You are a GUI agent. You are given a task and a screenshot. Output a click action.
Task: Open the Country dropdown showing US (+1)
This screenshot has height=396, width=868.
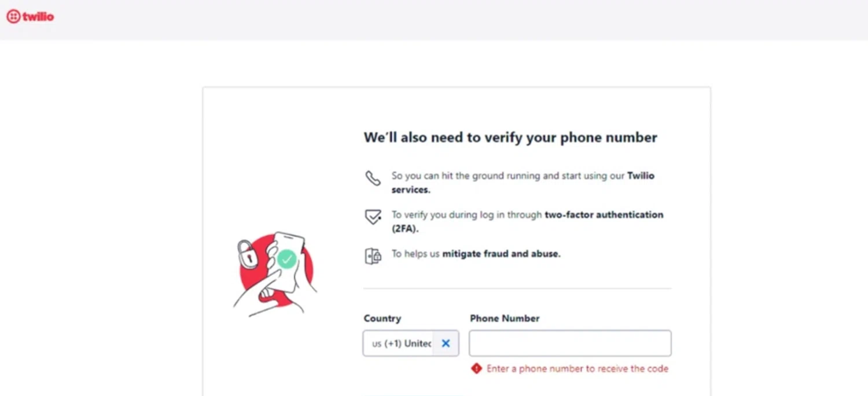400,343
